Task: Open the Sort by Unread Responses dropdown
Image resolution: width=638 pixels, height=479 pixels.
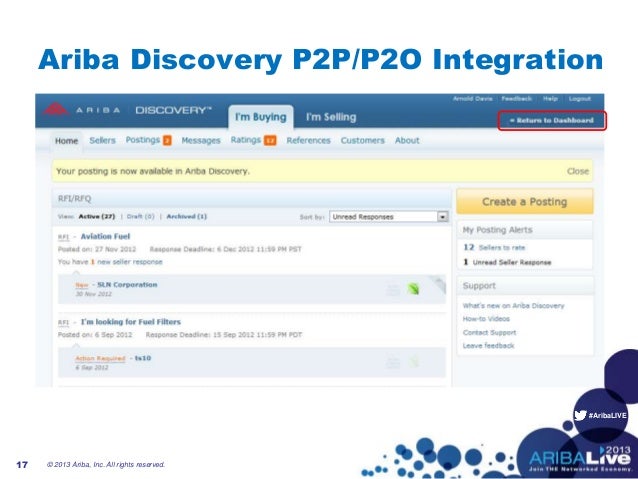Action: click(389, 217)
